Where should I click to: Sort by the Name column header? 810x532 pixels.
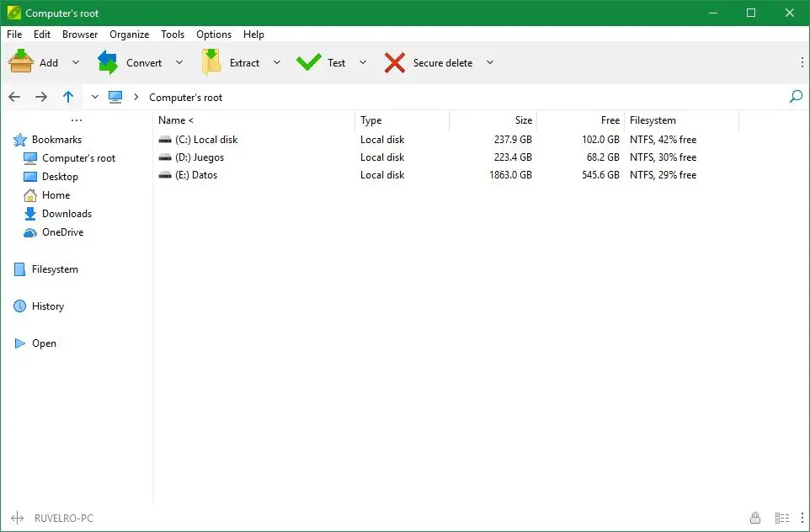click(254, 120)
